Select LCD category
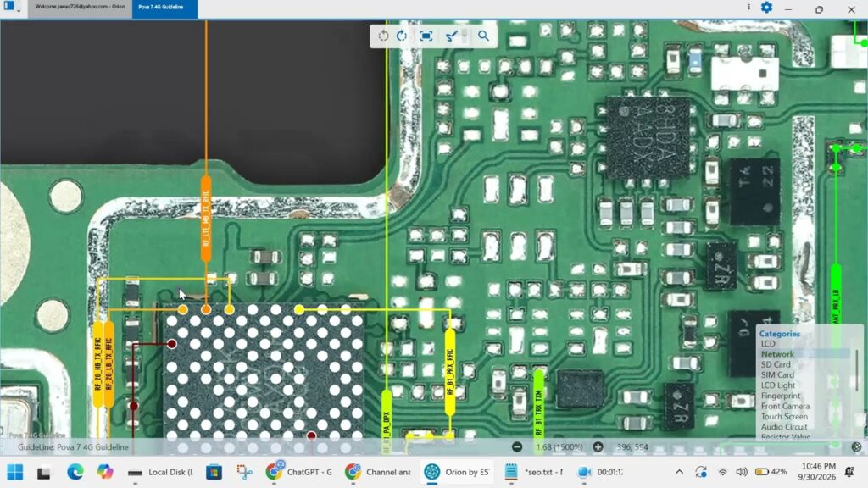The width and height of the screenshot is (868, 488). coord(768,344)
